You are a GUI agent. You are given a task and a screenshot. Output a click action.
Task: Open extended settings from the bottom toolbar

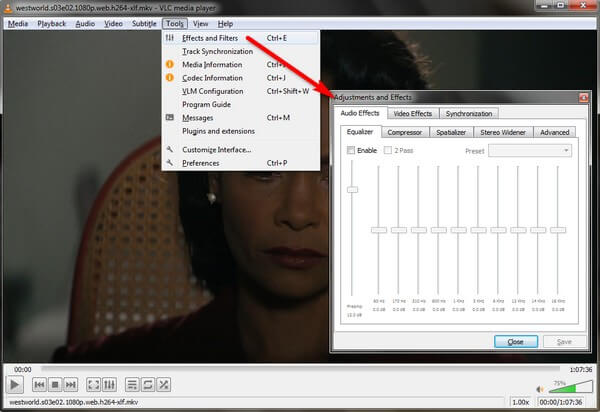[x=109, y=384]
